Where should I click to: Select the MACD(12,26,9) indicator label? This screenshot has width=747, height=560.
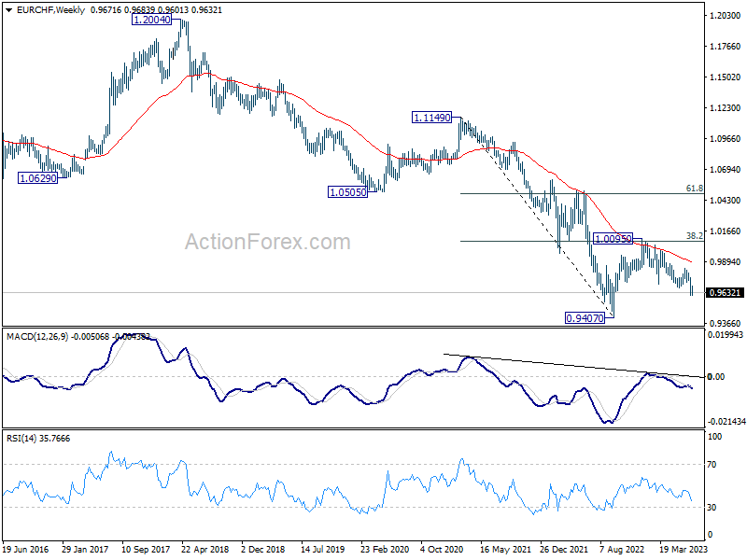coord(38,337)
